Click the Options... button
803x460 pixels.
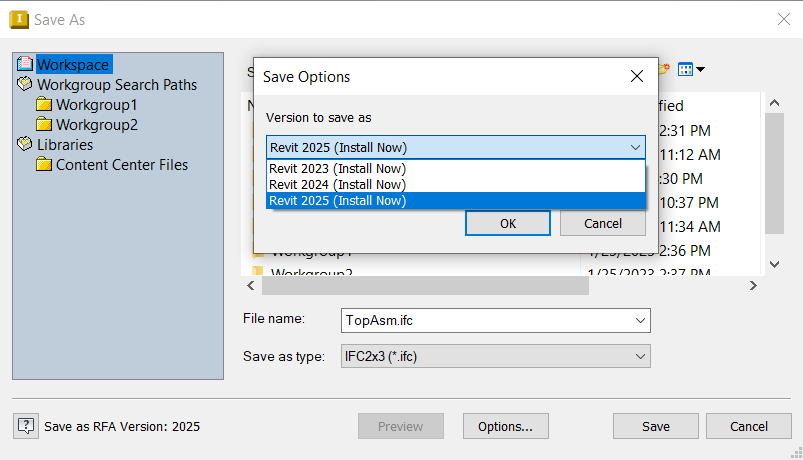pos(505,426)
